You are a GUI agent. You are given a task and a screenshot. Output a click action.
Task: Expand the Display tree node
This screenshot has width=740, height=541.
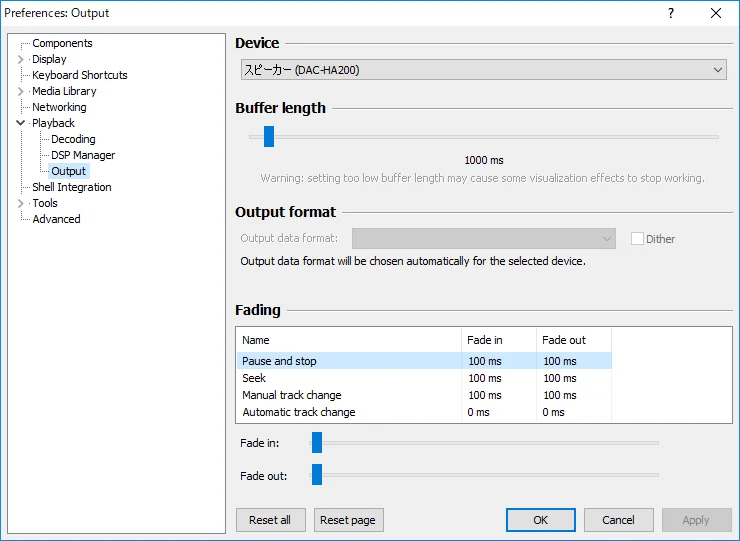21,59
